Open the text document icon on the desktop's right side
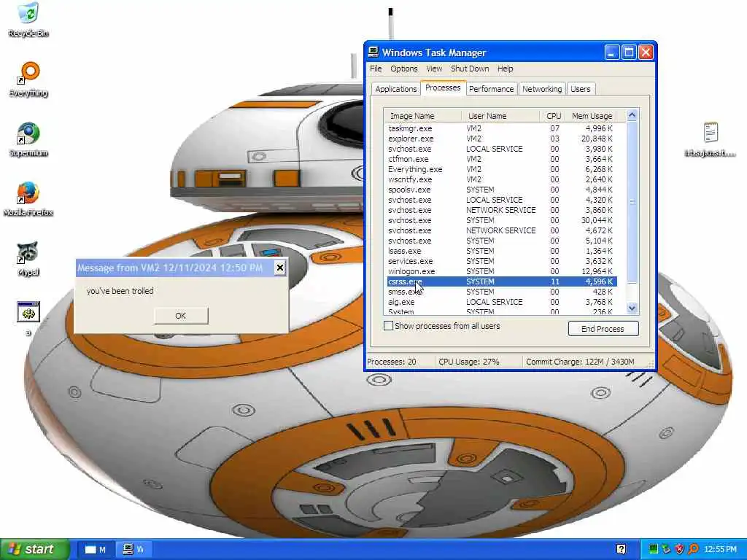Screen dimensions: 747x560 (x=711, y=139)
